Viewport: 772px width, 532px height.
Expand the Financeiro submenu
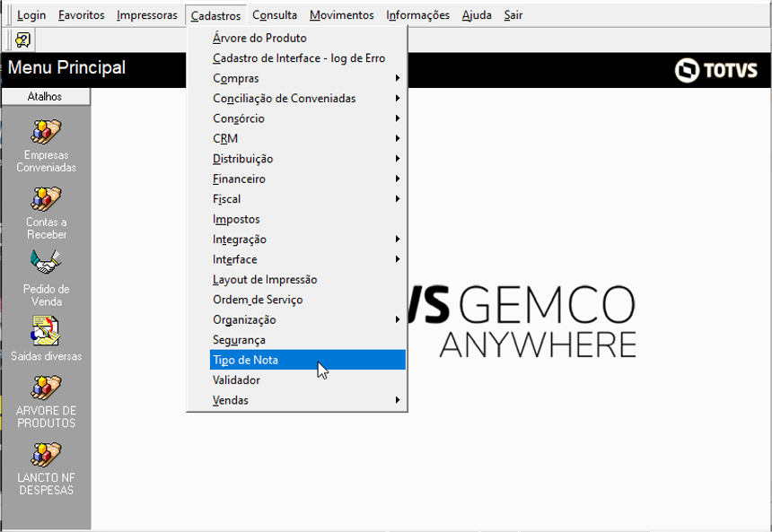point(308,179)
